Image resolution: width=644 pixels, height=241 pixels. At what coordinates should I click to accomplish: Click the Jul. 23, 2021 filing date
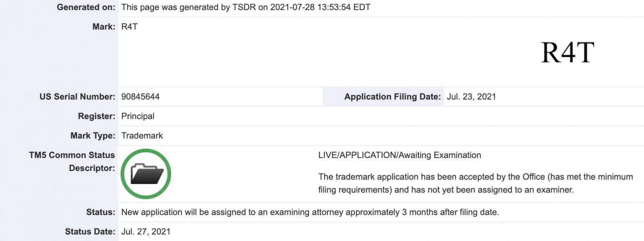coord(471,97)
